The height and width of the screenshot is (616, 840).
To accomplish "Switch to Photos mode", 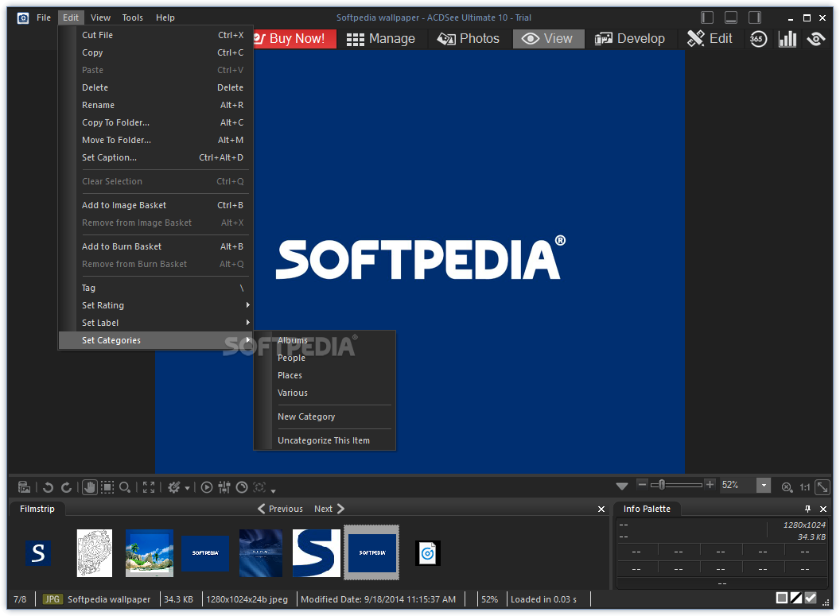I will coord(469,39).
